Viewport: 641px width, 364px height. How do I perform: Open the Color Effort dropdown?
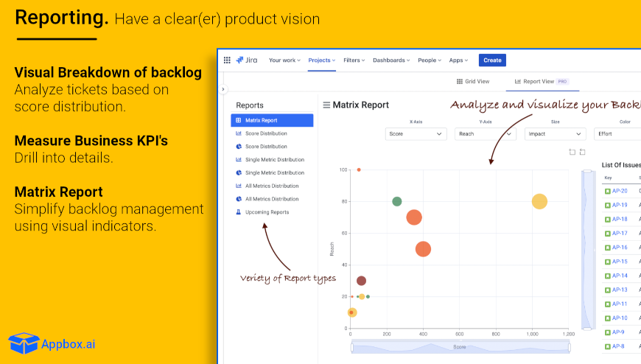tap(617, 134)
